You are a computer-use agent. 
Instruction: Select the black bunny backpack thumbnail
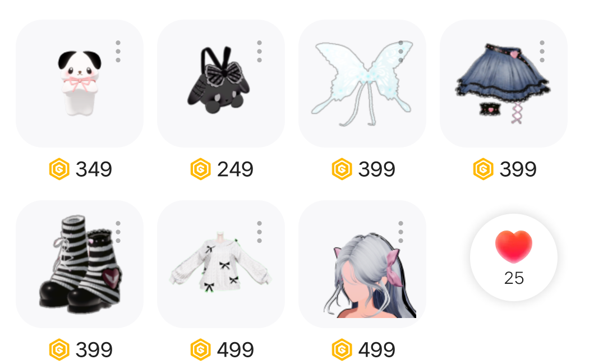pos(221,84)
